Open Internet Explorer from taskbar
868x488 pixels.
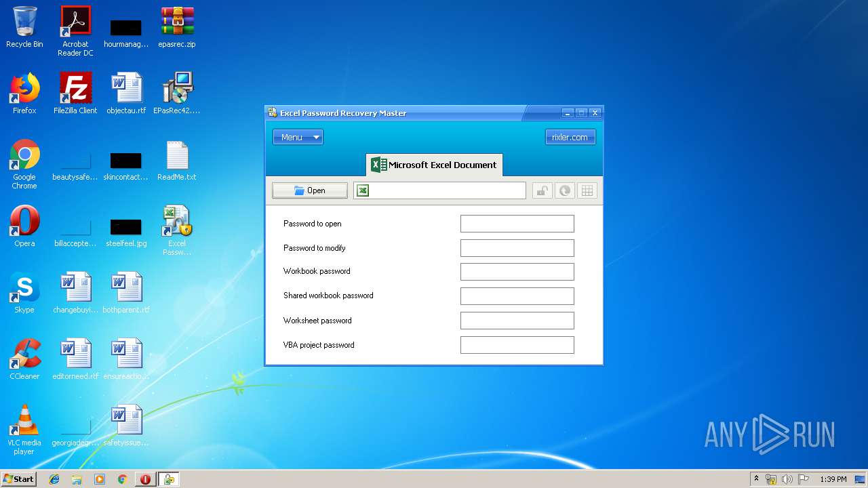coord(54,479)
